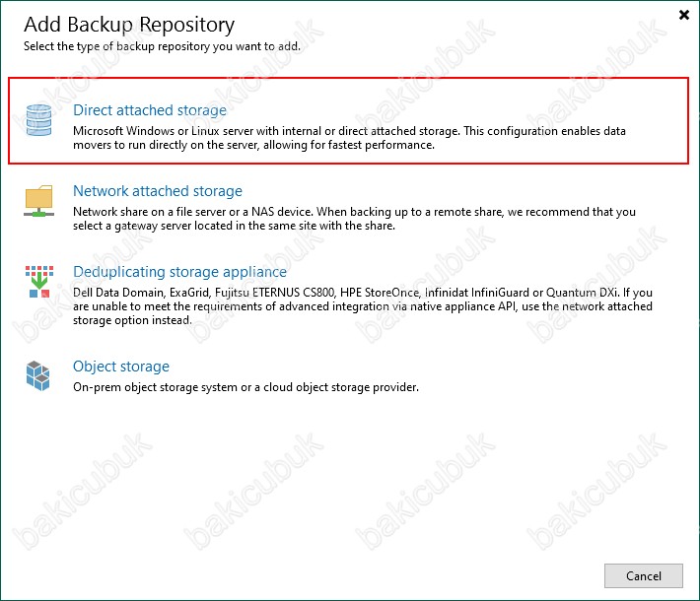Open the Deduplicating storage appliance heading
Screen dimensions: 700x601
[179, 272]
